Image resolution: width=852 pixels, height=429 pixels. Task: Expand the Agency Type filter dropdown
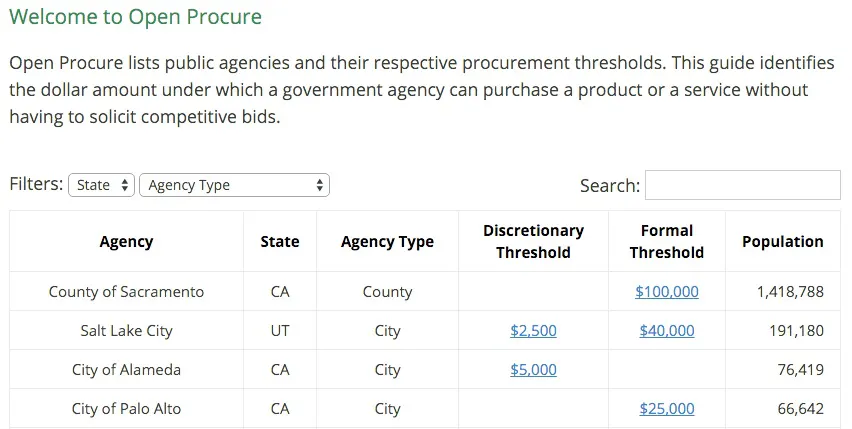[234, 185]
